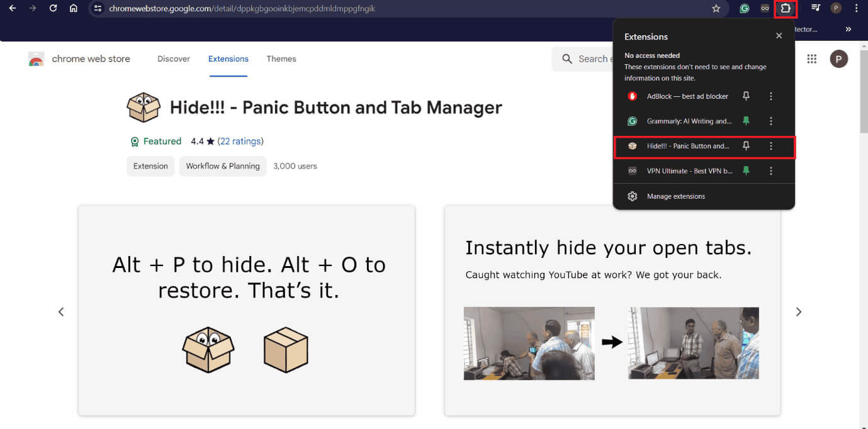Screen dimensions: 868x429
Task: Click the URL in the address bar
Action: pyautogui.click(x=242, y=9)
